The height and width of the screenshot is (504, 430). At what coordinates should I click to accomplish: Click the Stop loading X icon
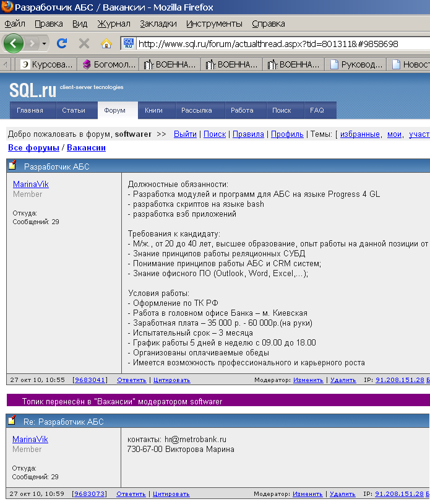pyautogui.click(x=84, y=44)
